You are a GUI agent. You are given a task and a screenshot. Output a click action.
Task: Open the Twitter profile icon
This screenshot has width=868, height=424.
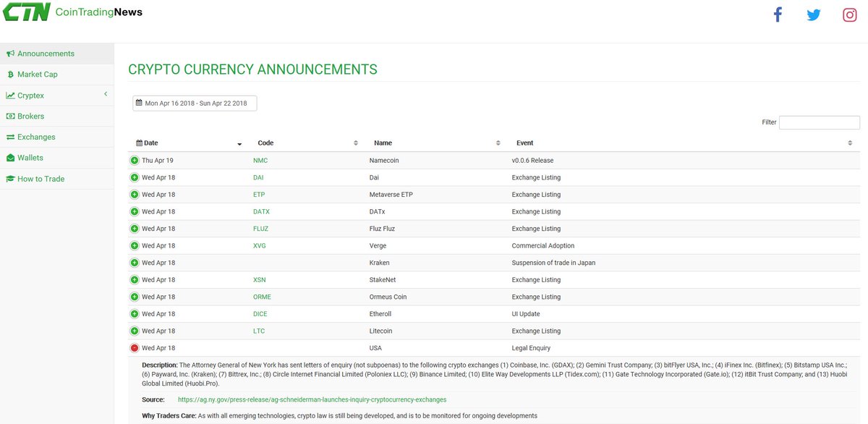[814, 14]
